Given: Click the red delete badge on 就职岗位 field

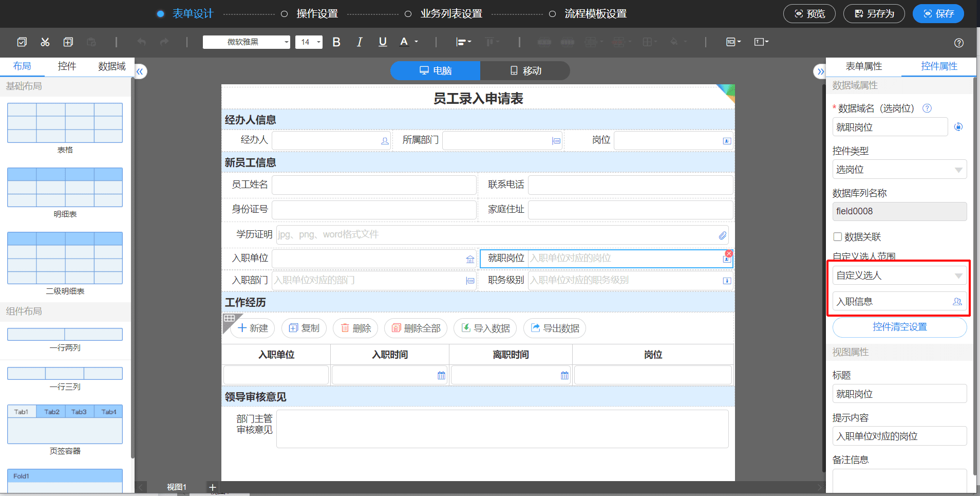Looking at the screenshot, I should pyautogui.click(x=729, y=253).
